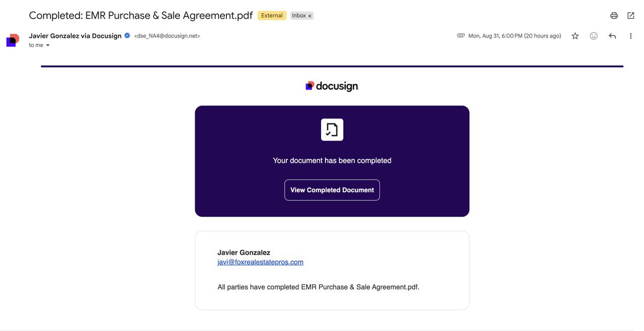
Task: Reply using the arrow icon
Action: [612, 36]
